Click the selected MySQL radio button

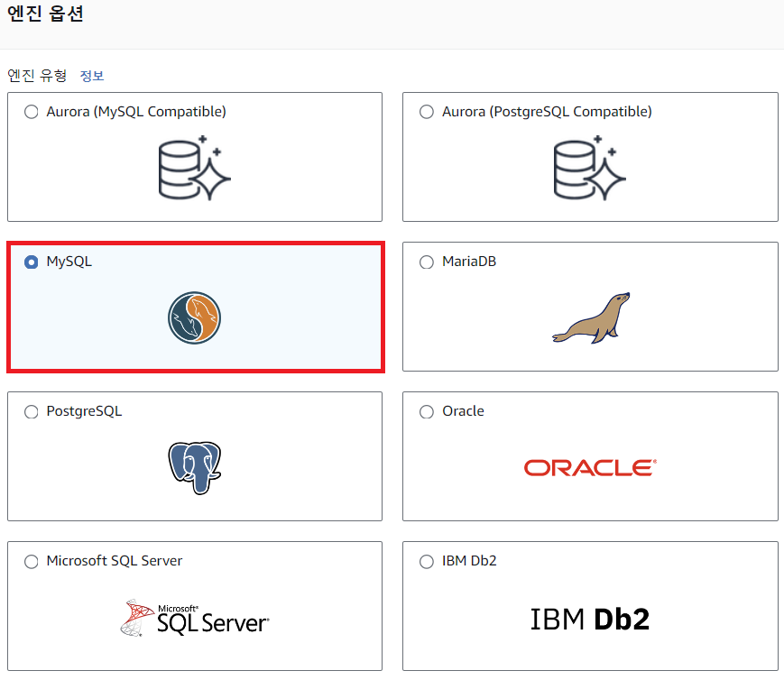coord(31,262)
